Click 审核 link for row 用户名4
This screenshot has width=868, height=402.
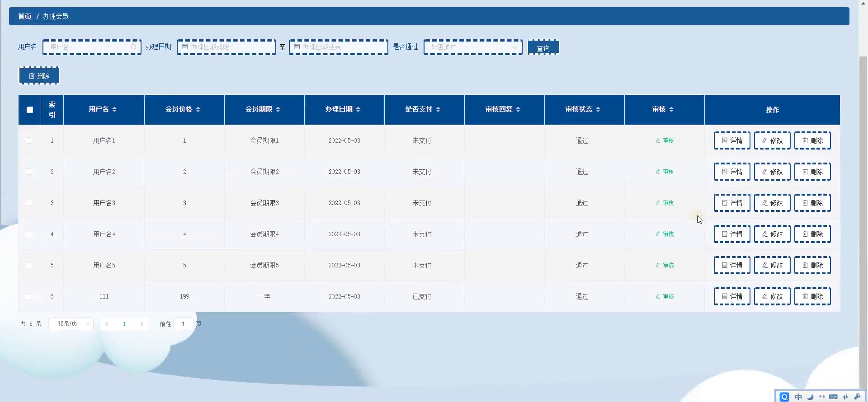pos(665,234)
